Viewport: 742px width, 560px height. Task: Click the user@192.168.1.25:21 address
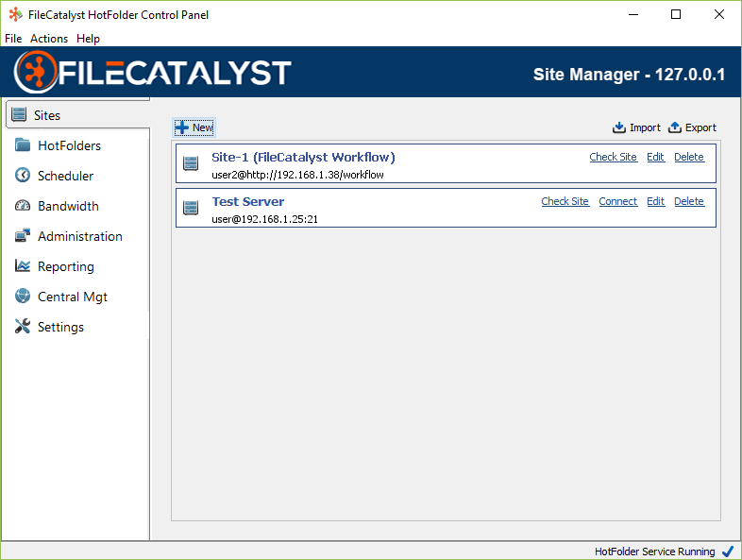coord(264,219)
